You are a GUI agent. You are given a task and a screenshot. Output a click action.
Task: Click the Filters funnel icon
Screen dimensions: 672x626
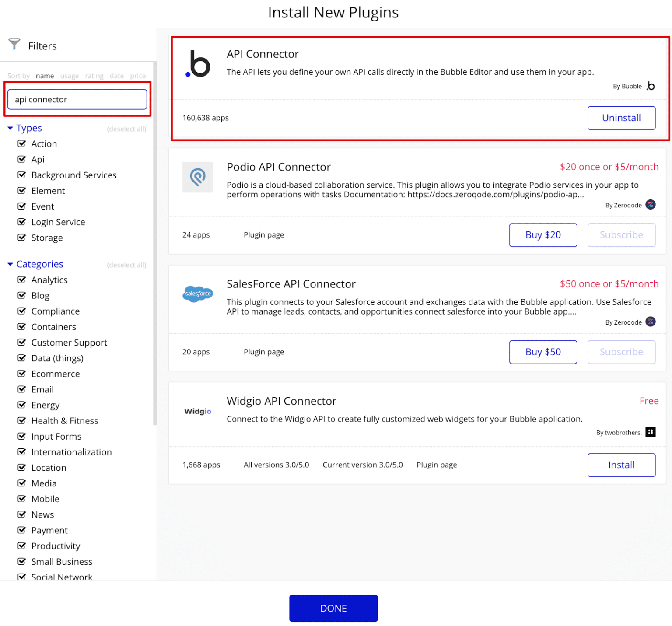(14, 44)
